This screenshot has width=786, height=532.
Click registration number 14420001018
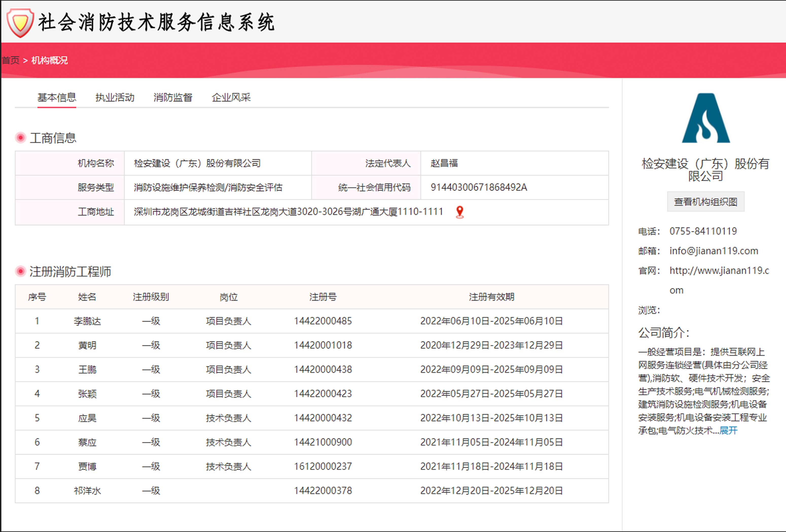point(323,346)
